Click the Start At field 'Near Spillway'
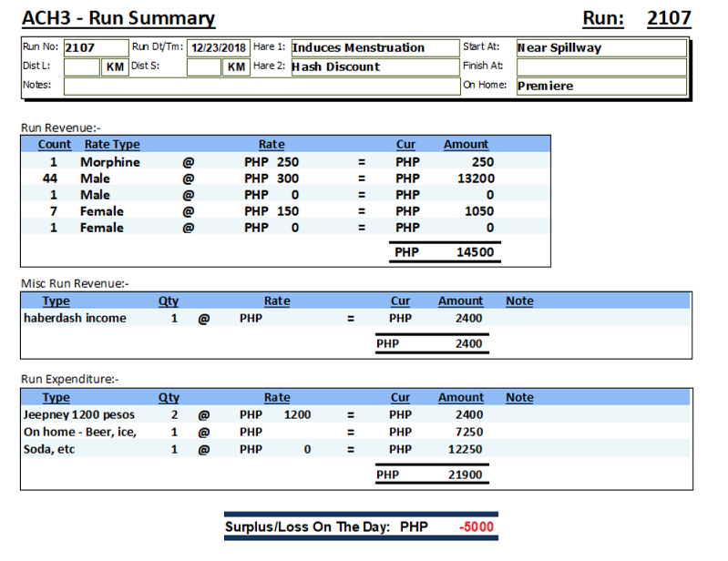Image resolution: width=728 pixels, height=561 pixels. coord(600,47)
